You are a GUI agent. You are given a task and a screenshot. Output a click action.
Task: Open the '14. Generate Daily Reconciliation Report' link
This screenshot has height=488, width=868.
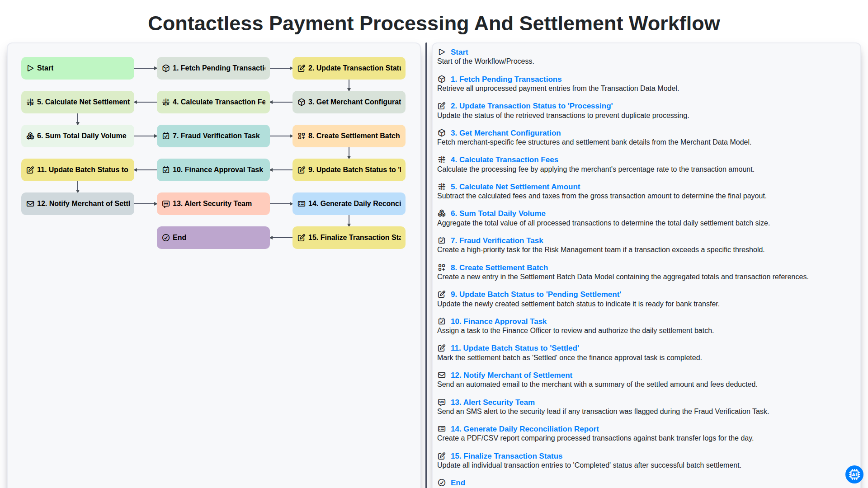click(x=524, y=429)
